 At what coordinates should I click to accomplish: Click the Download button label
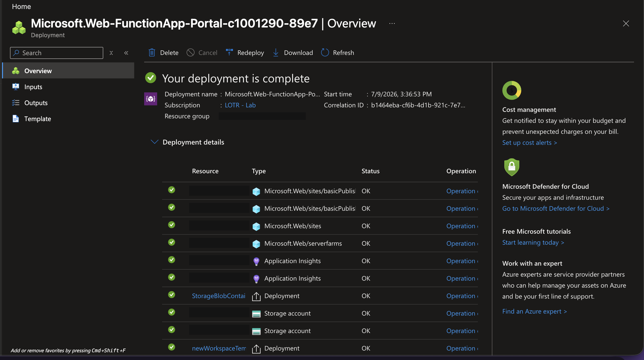(x=299, y=52)
